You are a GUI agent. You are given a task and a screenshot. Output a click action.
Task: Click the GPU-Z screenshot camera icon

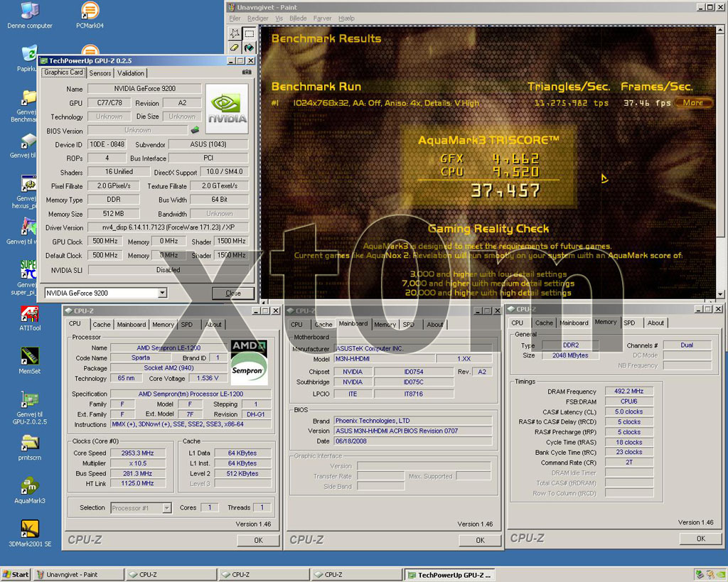click(x=247, y=72)
